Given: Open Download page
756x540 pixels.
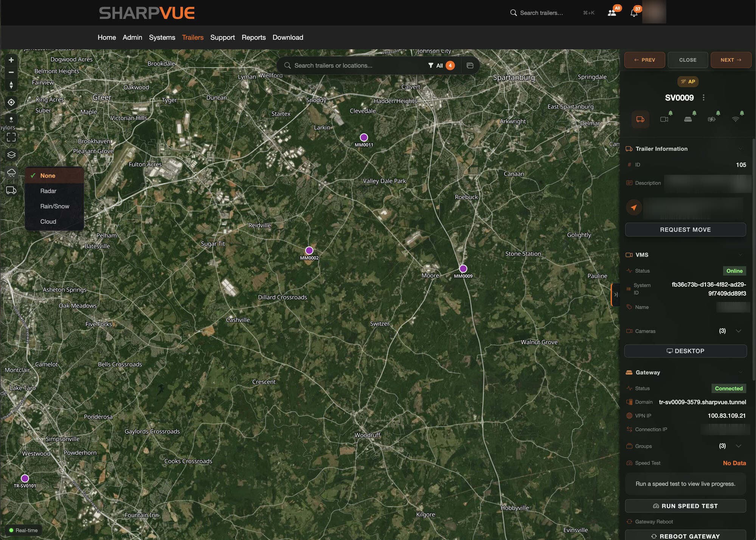Looking at the screenshot, I should (x=288, y=37).
